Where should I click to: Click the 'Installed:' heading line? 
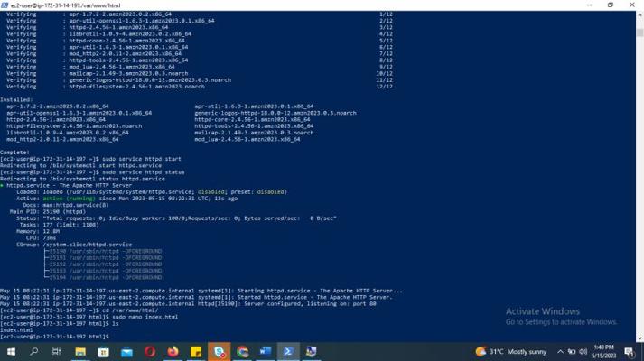coord(16,99)
